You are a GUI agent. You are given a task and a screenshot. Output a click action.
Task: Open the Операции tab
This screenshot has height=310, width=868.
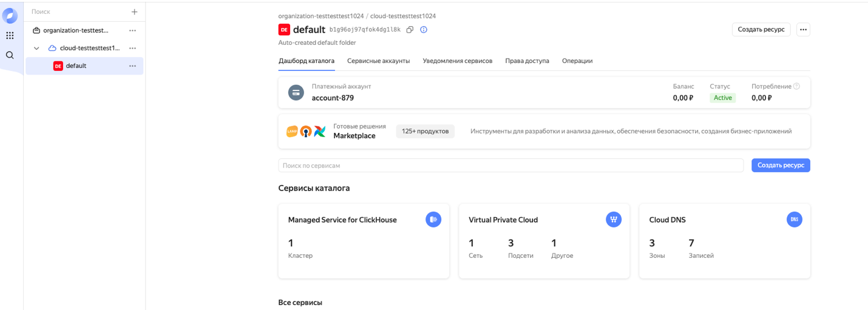(577, 61)
